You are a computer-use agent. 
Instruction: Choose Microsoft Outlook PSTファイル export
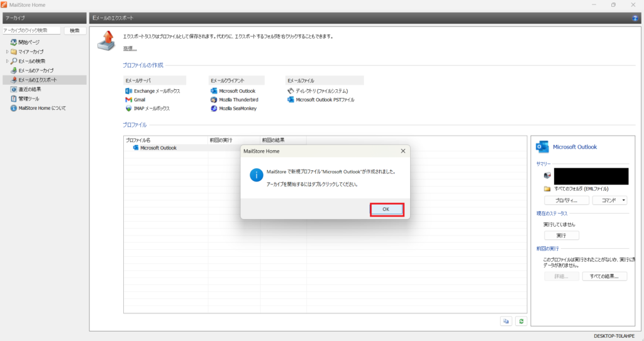click(x=325, y=100)
